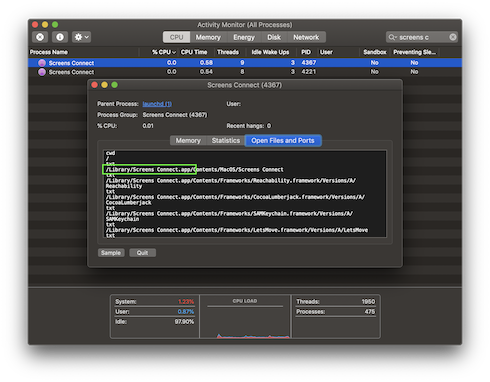Toggle sort on the % CPU column

(x=164, y=52)
